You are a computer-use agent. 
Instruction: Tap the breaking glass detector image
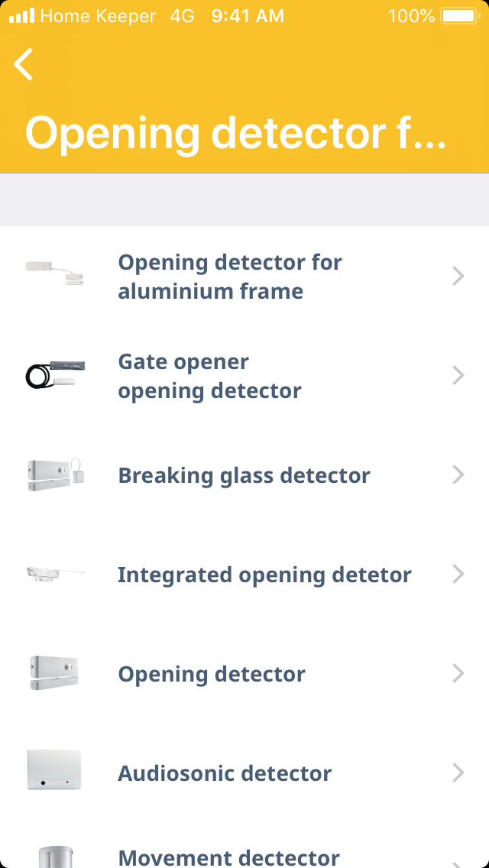[x=54, y=474]
